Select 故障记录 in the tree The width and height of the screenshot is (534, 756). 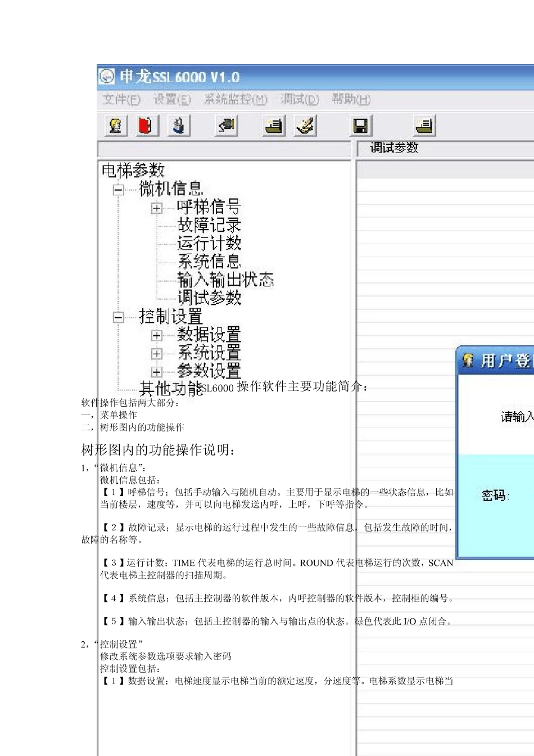pos(209,225)
